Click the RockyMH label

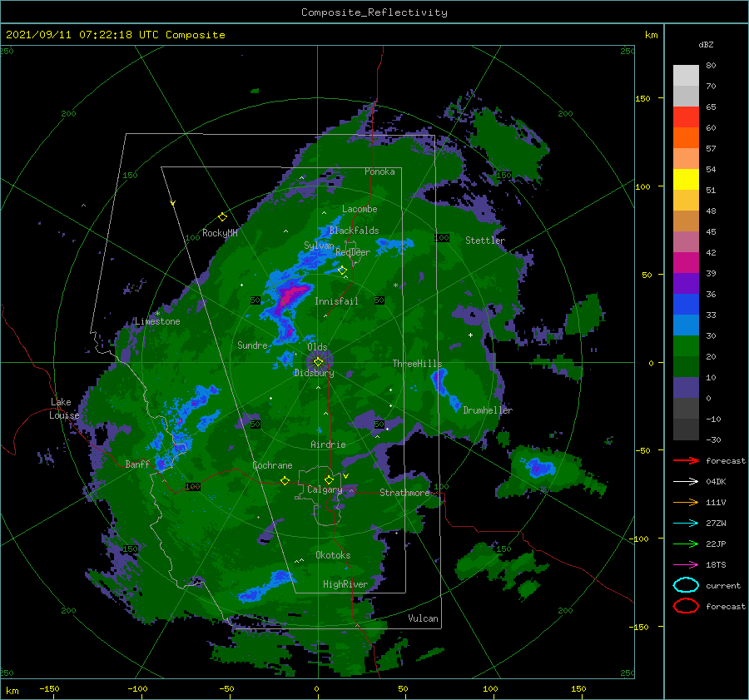(x=220, y=233)
